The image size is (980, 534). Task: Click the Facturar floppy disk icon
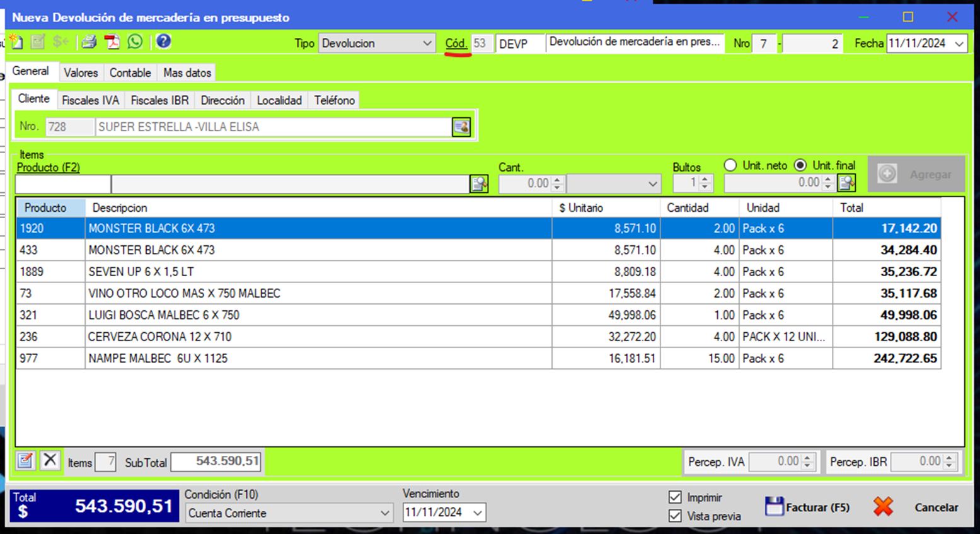click(774, 506)
